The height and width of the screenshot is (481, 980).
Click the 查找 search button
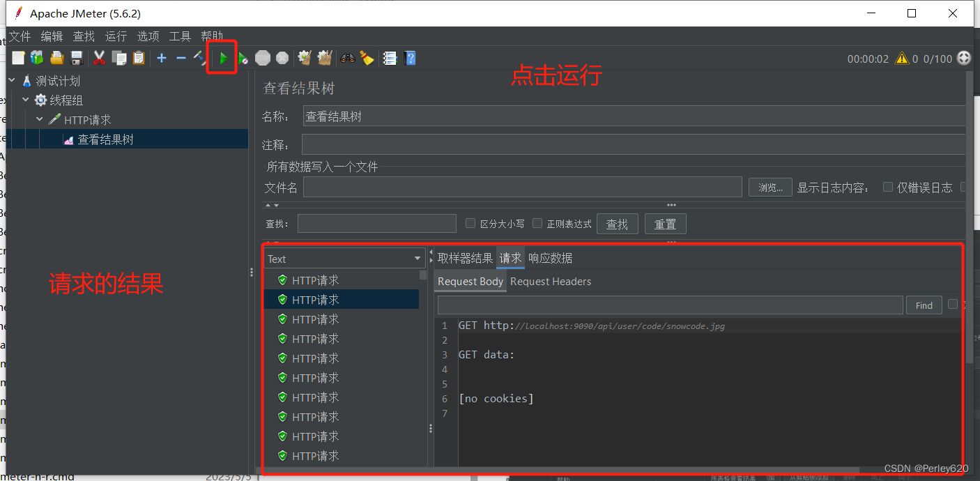[617, 224]
